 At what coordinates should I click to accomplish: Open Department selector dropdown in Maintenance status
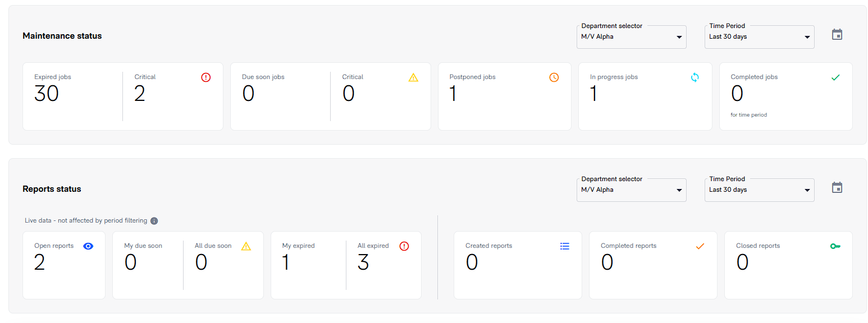pyautogui.click(x=631, y=37)
